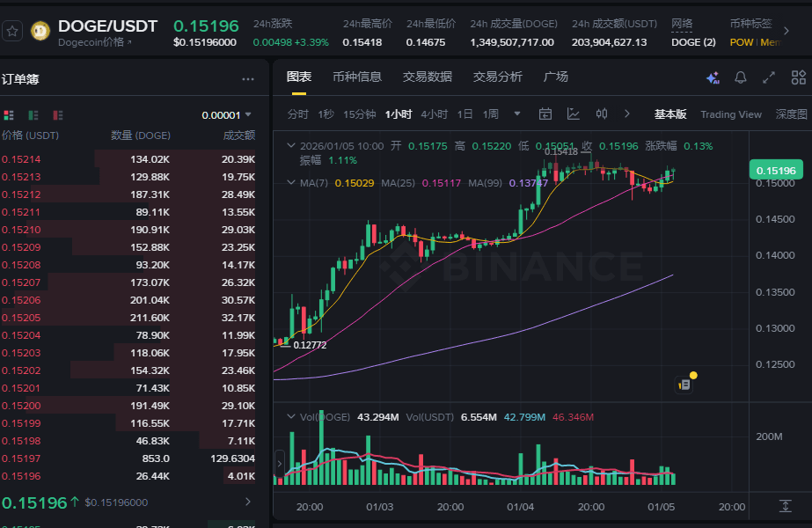
Task: Click the MA(25) indicator label
Action: click(398, 183)
